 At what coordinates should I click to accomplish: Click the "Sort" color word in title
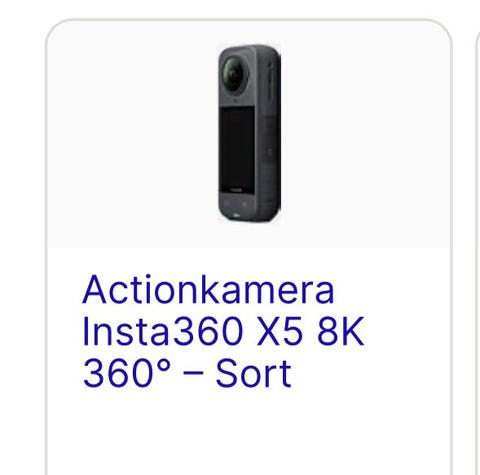pos(254,373)
